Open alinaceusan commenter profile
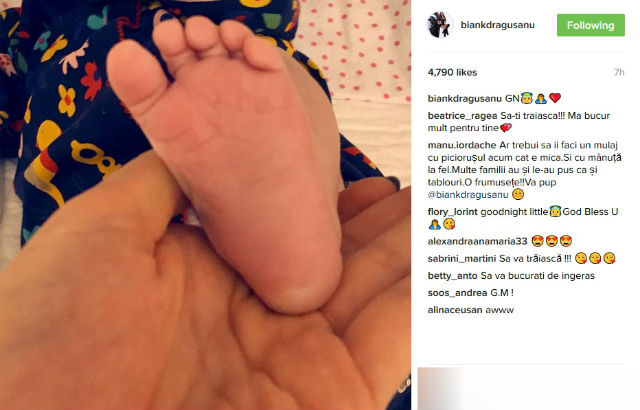 455,310
